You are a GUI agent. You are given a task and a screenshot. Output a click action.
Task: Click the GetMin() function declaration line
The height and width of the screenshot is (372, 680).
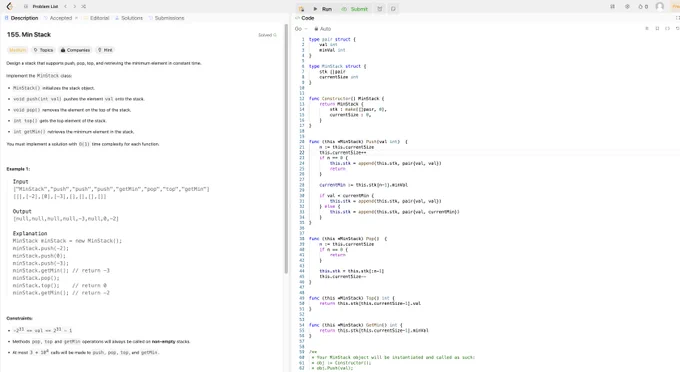[356, 325]
